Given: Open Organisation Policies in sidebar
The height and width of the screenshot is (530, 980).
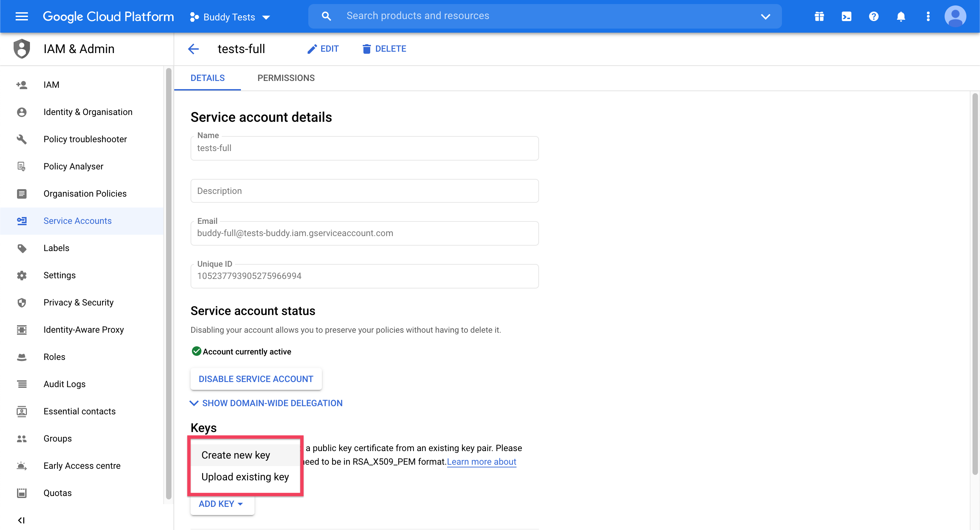Looking at the screenshot, I should [81, 194].
